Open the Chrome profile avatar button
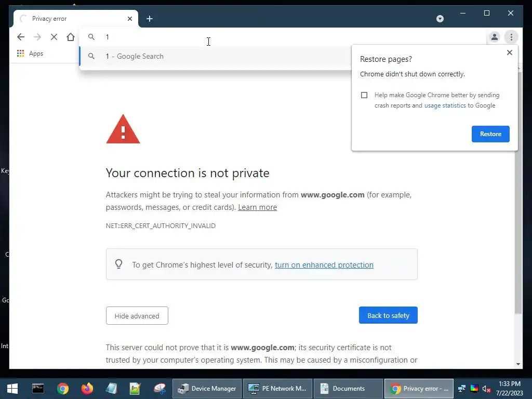 495,37
